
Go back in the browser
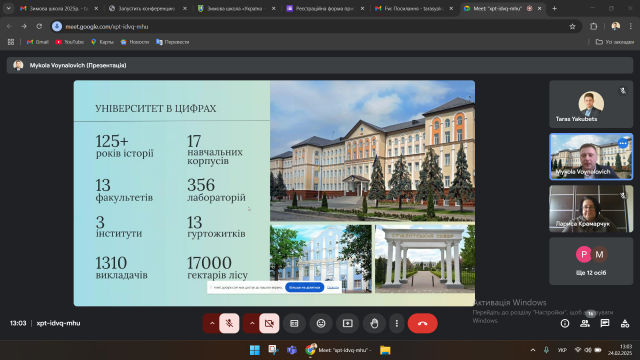(9, 26)
